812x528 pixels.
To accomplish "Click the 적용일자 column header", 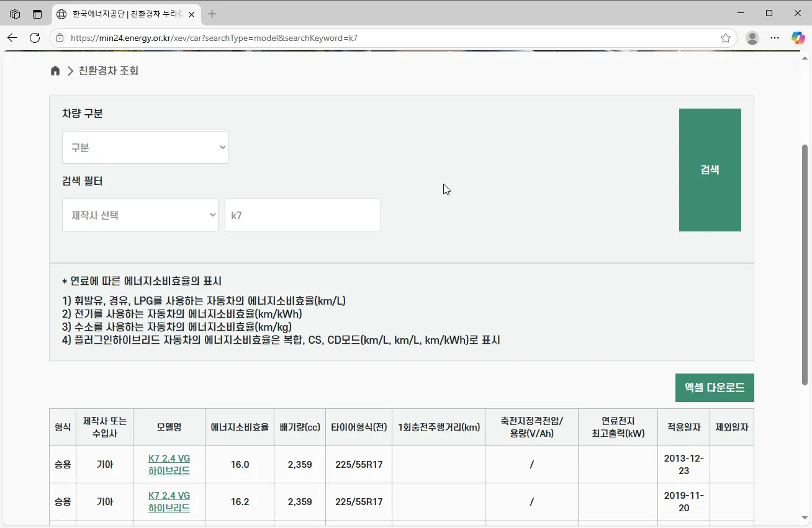I will pos(684,427).
